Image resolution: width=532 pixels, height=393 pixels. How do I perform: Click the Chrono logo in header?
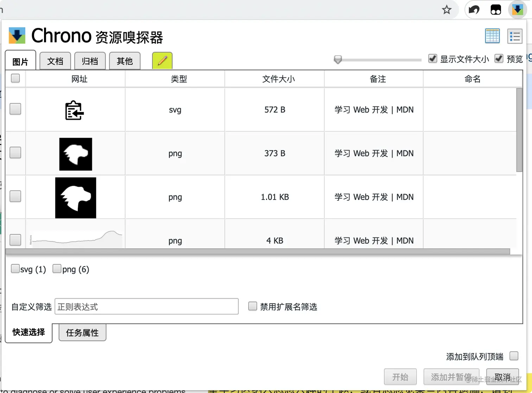click(17, 36)
